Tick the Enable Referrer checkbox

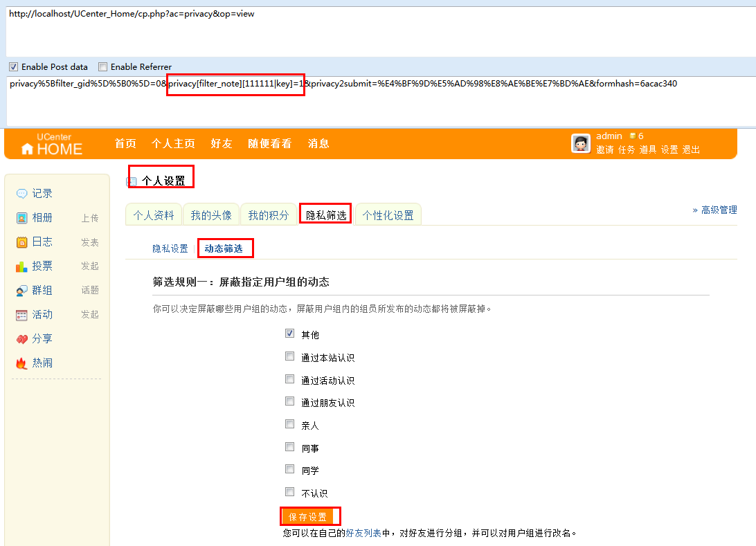[x=102, y=66]
